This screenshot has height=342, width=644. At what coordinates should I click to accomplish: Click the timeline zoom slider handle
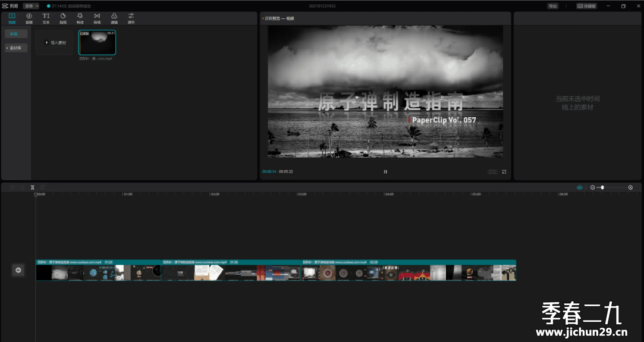point(602,187)
